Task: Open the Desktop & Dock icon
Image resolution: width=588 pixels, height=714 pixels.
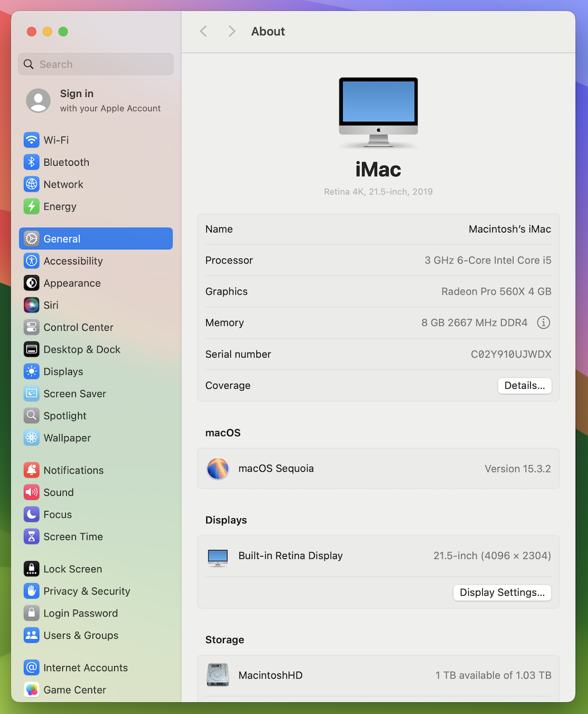Action: pyautogui.click(x=32, y=349)
